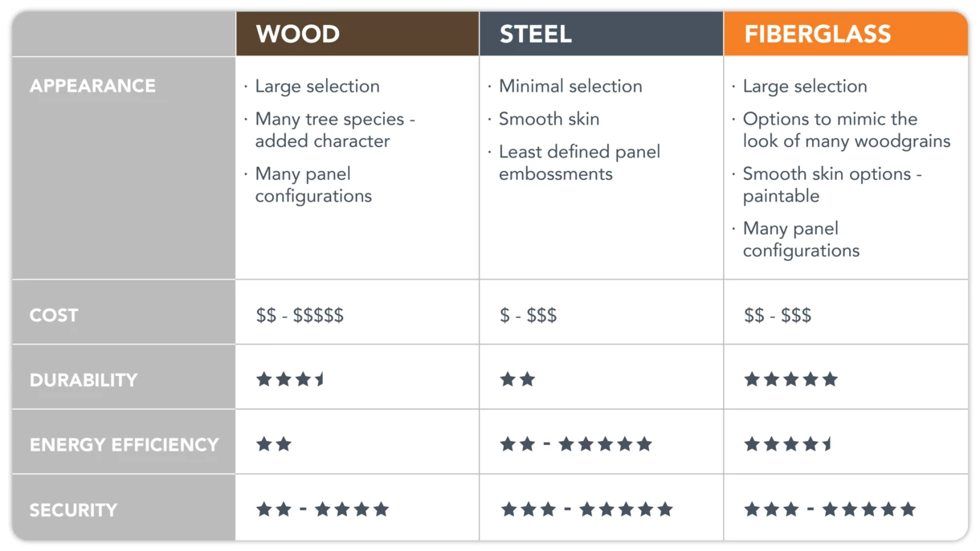The image size is (980, 551).
Task: Click the APPEARANCE row label
Action: pyautogui.click(x=92, y=86)
